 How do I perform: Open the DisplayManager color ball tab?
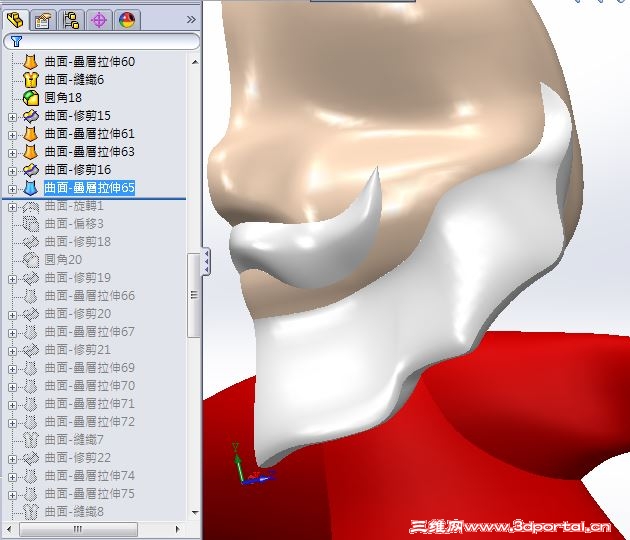pyautogui.click(x=127, y=20)
